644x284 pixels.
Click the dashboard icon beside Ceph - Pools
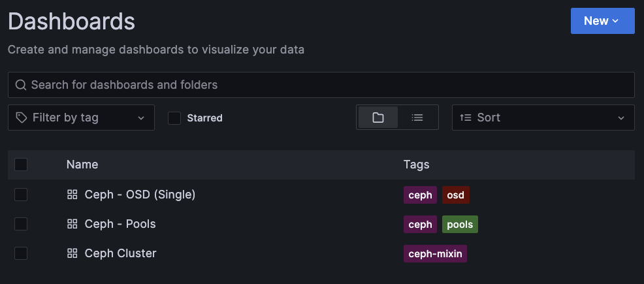tap(72, 224)
